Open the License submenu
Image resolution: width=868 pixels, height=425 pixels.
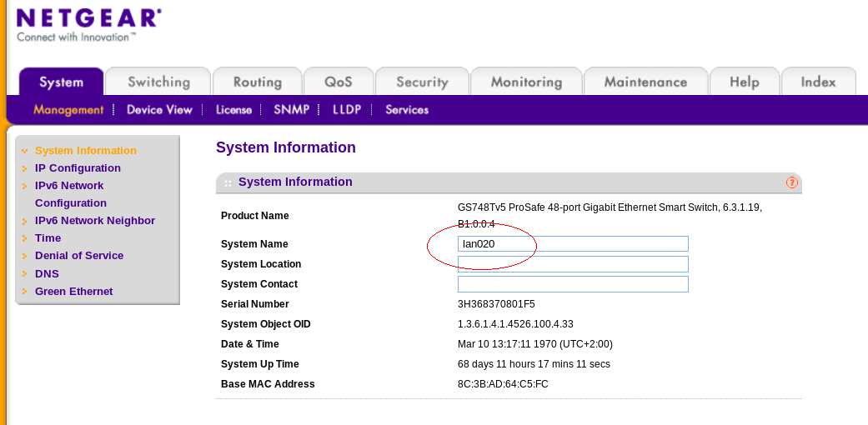click(233, 109)
